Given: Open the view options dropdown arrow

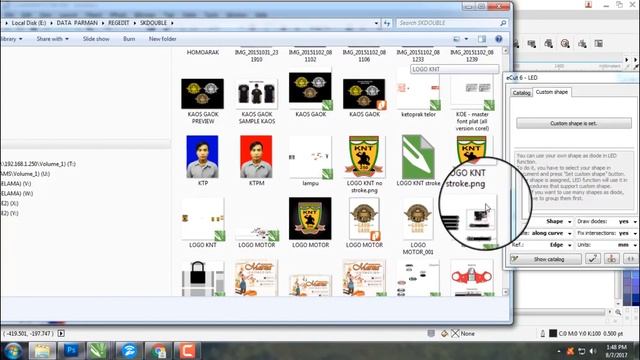Looking at the screenshot, I should point(466,39).
